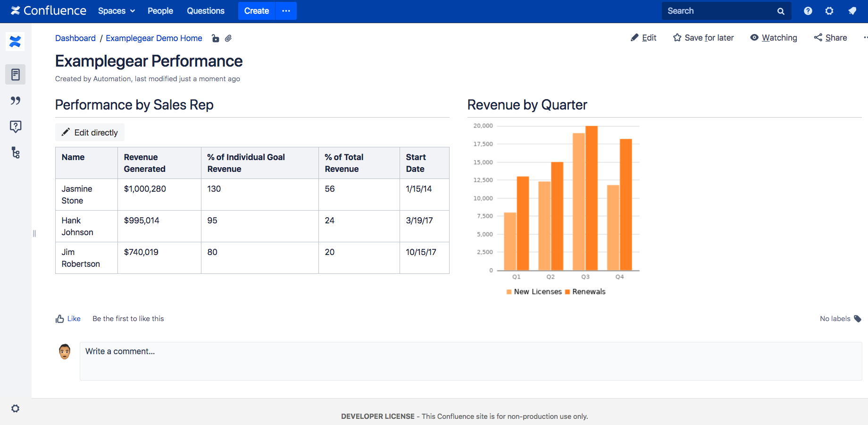Open space tools gear at bottom left

(15, 408)
